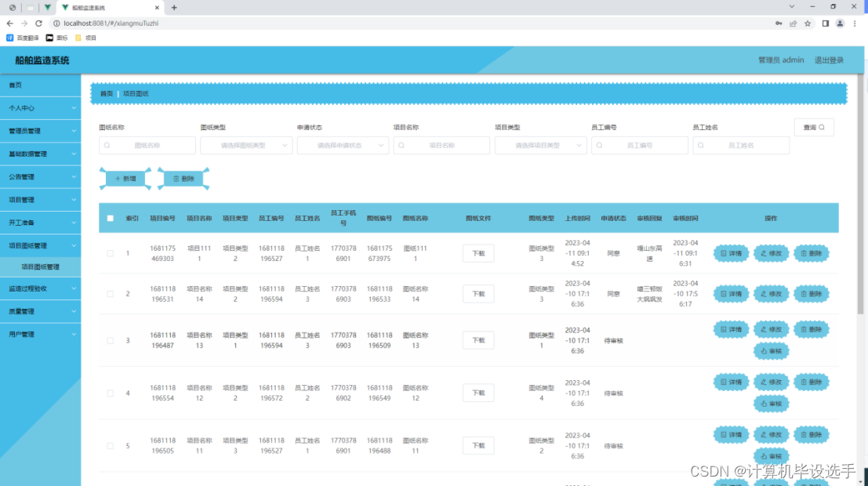Expand 项目管理 sidebar menu
The height and width of the screenshot is (486, 868).
click(41, 200)
